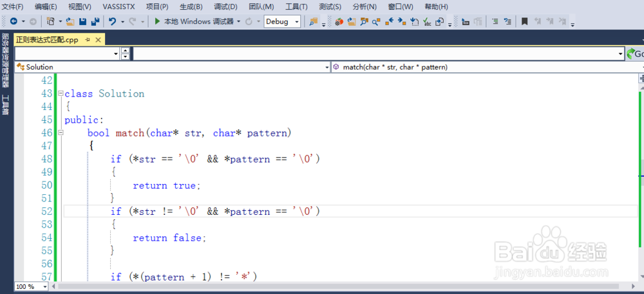The height and width of the screenshot is (294, 644).
Task: Click the comment out selected lines icon
Action: [495, 21]
